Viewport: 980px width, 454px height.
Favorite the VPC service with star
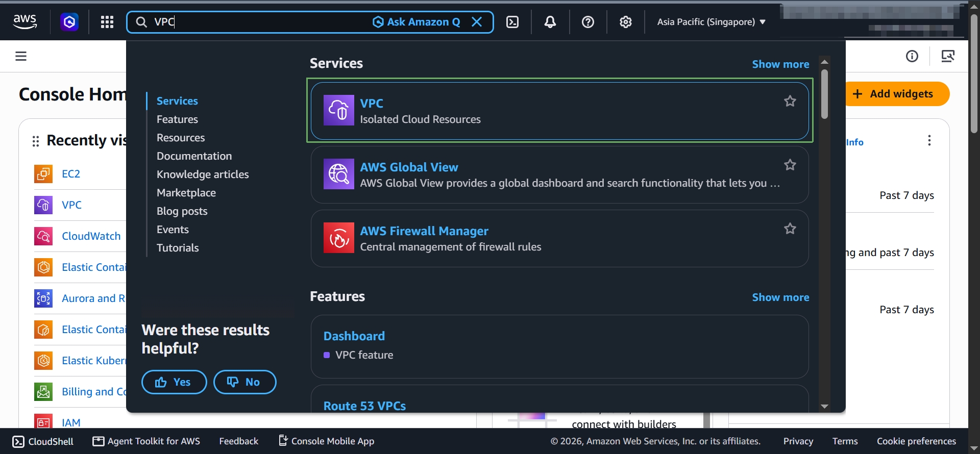coord(790,101)
